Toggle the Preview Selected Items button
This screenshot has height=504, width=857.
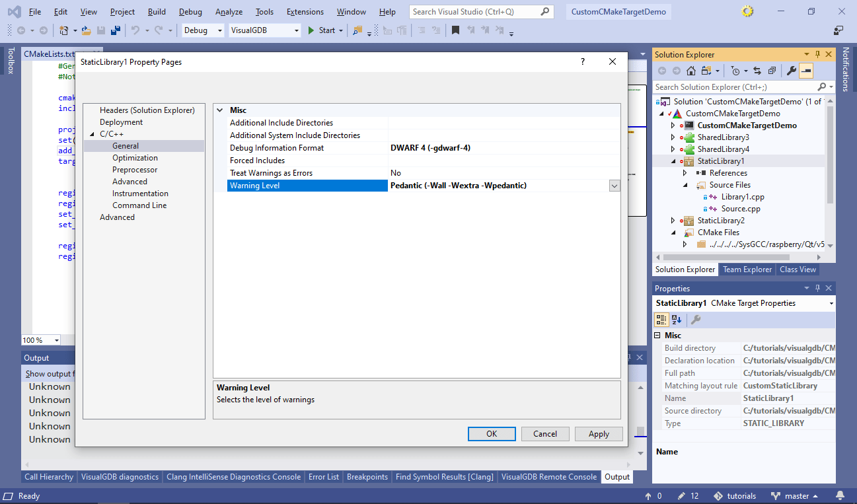point(806,71)
